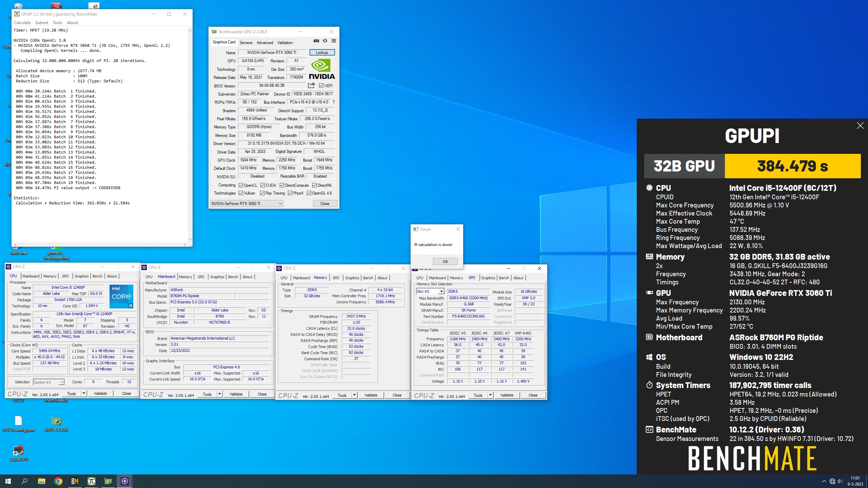The width and height of the screenshot is (868, 488).
Task: Select QuickCPU desktop icon
Action: [19, 453]
